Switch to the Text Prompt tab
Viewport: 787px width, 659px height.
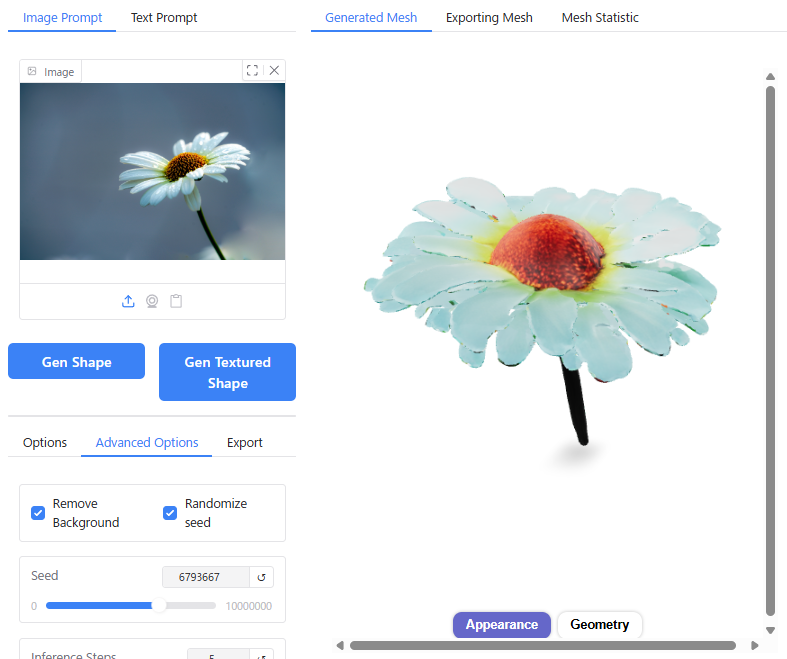click(x=164, y=18)
